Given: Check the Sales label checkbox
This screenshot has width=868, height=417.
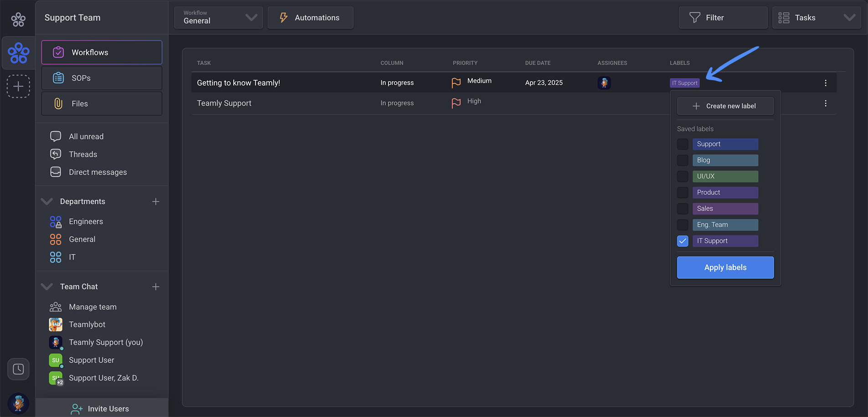Looking at the screenshot, I should coord(683,209).
